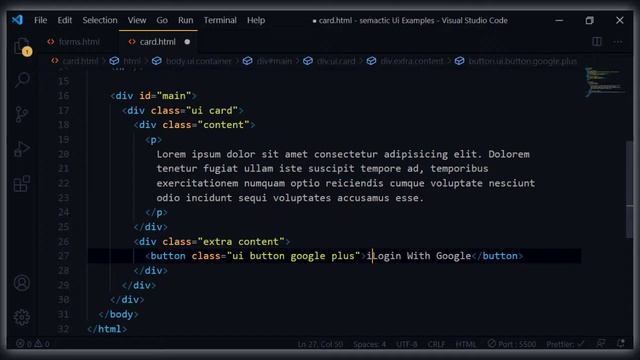Click the html breadcrumb item
The width and height of the screenshot is (640, 360).
click(132, 61)
